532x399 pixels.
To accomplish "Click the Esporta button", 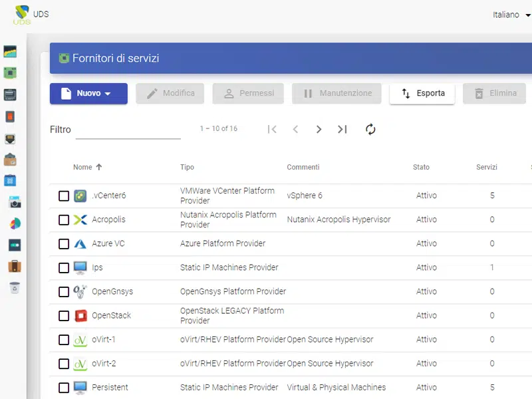I will click(422, 94).
